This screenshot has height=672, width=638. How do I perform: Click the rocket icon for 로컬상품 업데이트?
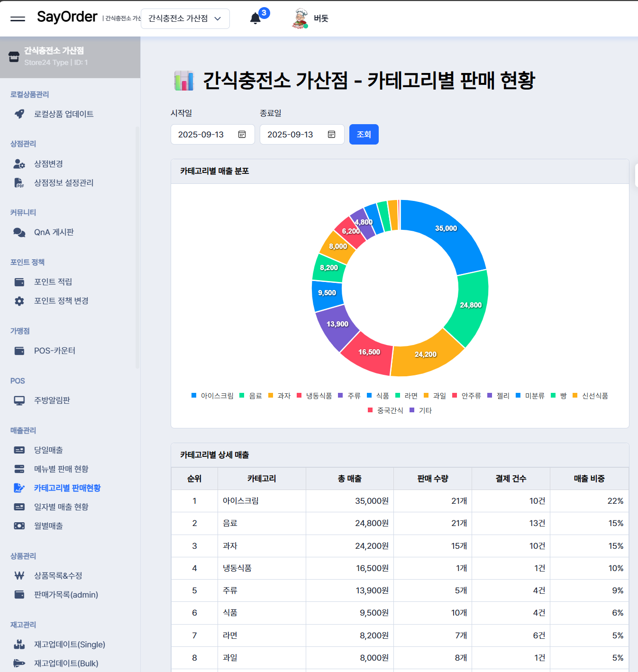point(19,114)
